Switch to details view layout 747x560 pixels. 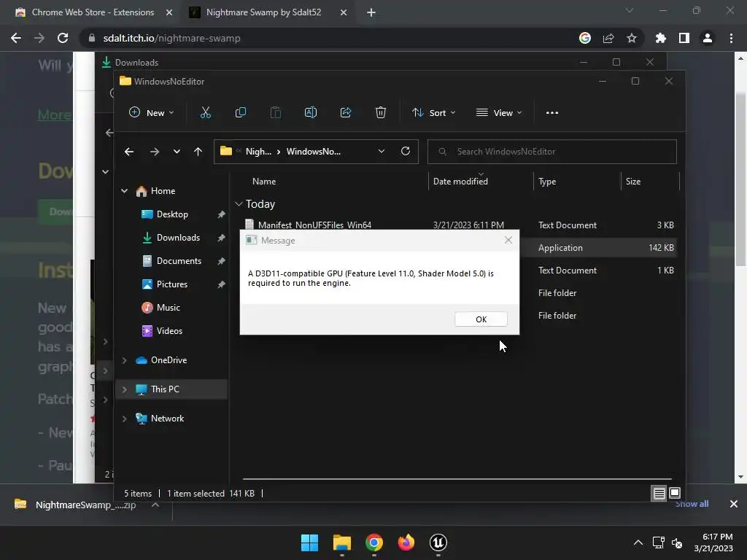(659, 494)
